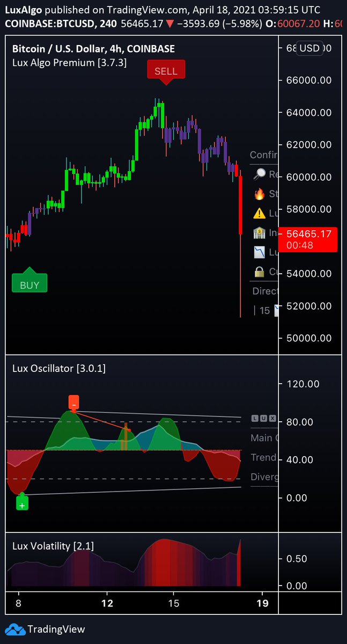Click the padlock dashboard icon

click(260, 272)
